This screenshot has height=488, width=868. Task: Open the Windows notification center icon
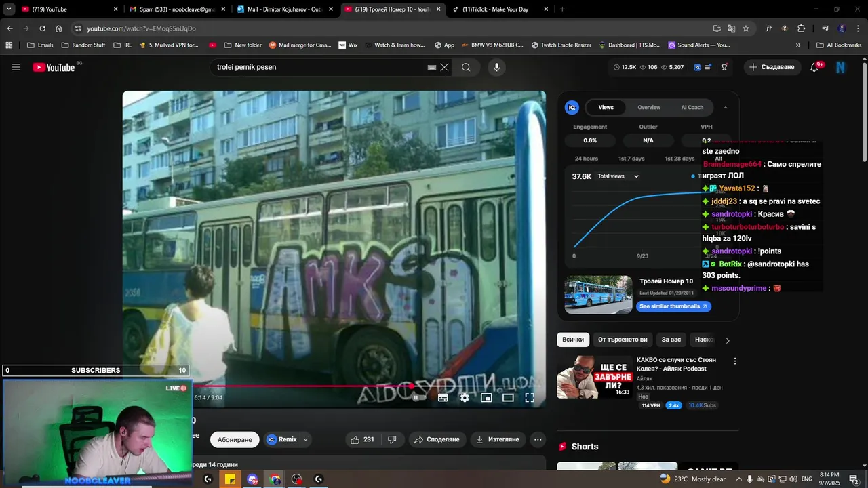click(854, 479)
